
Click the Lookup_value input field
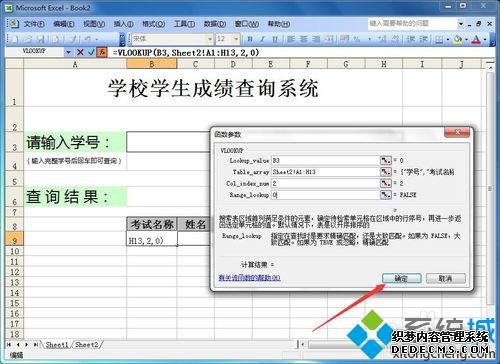click(325, 160)
